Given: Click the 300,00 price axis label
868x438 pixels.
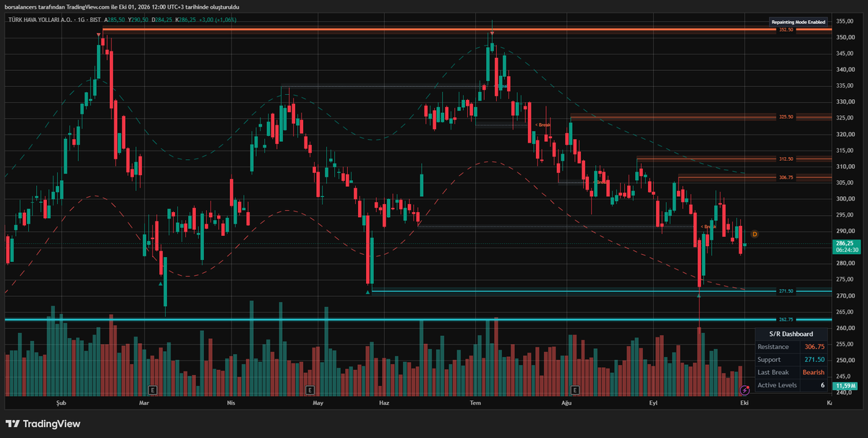Looking at the screenshot, I should pyautogui.click(x=846, y=199).
